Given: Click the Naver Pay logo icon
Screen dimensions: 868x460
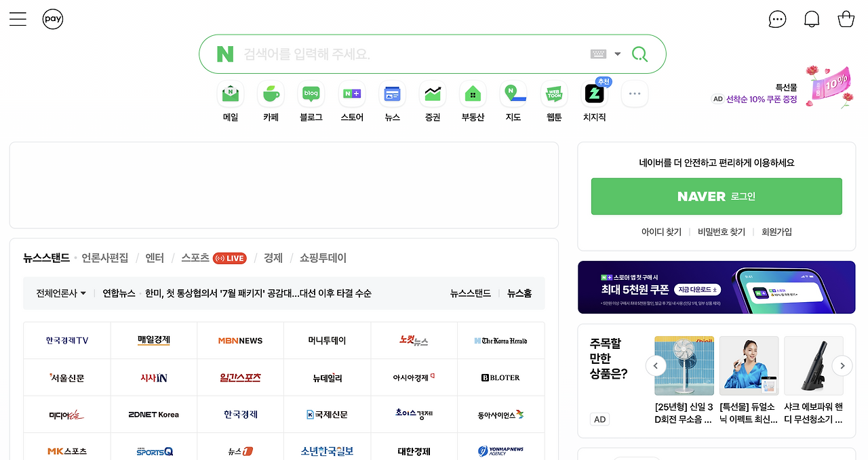Looking at the screenshot, I should pyautogui.click(x=52, y=18).
